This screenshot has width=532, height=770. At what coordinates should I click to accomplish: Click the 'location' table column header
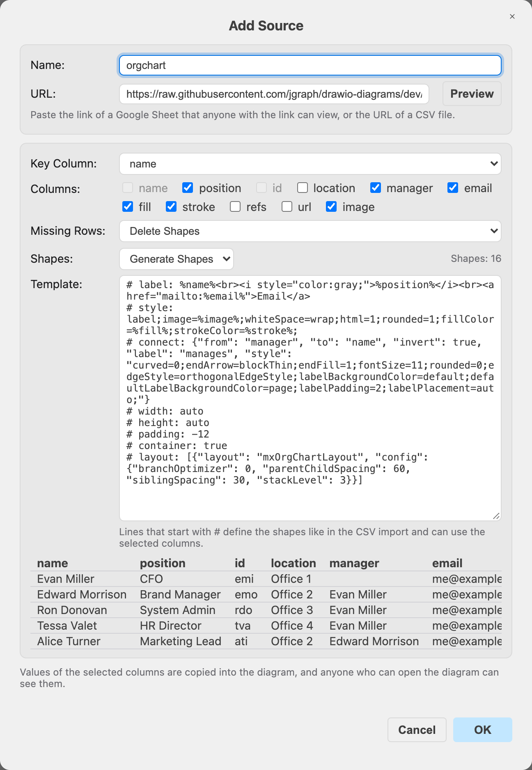(x=294, y=563)
